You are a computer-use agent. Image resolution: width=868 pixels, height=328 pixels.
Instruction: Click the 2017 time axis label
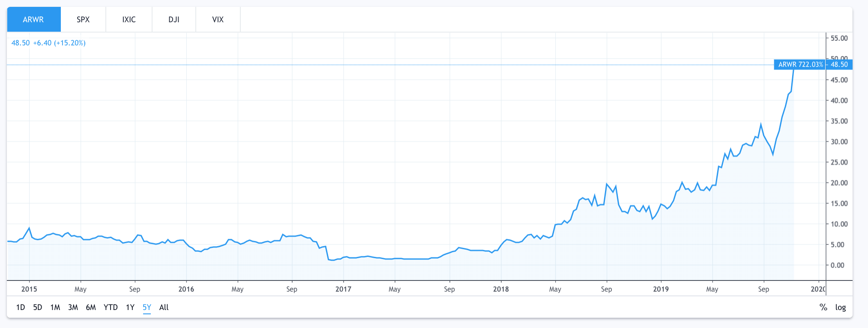(343, 289)
